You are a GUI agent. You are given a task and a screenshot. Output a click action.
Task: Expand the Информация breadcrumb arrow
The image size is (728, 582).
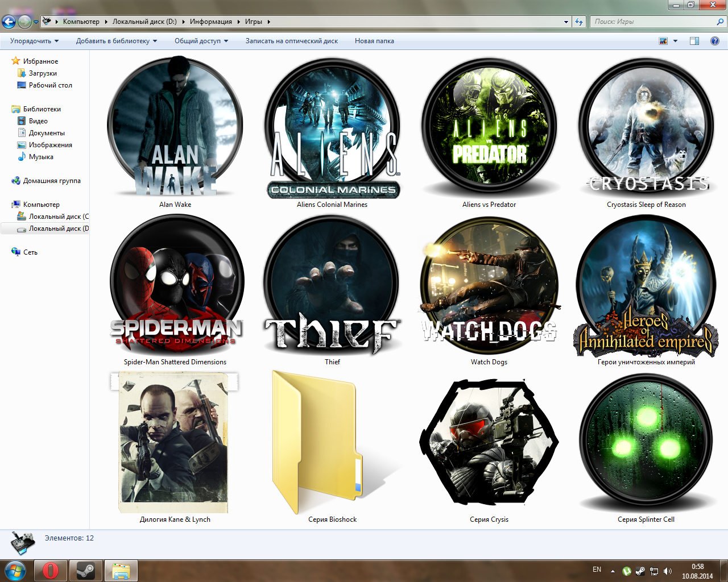(x=239, y=22)
